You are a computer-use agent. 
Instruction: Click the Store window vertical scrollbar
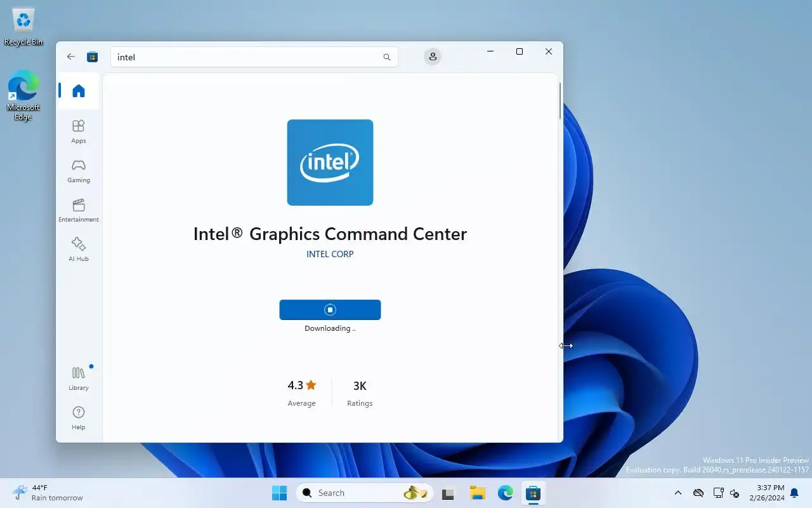click(560, 100)
